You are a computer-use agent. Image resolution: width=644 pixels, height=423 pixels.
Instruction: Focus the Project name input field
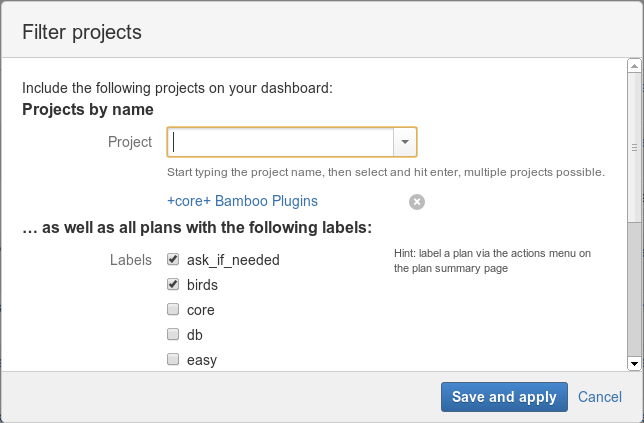281,142
